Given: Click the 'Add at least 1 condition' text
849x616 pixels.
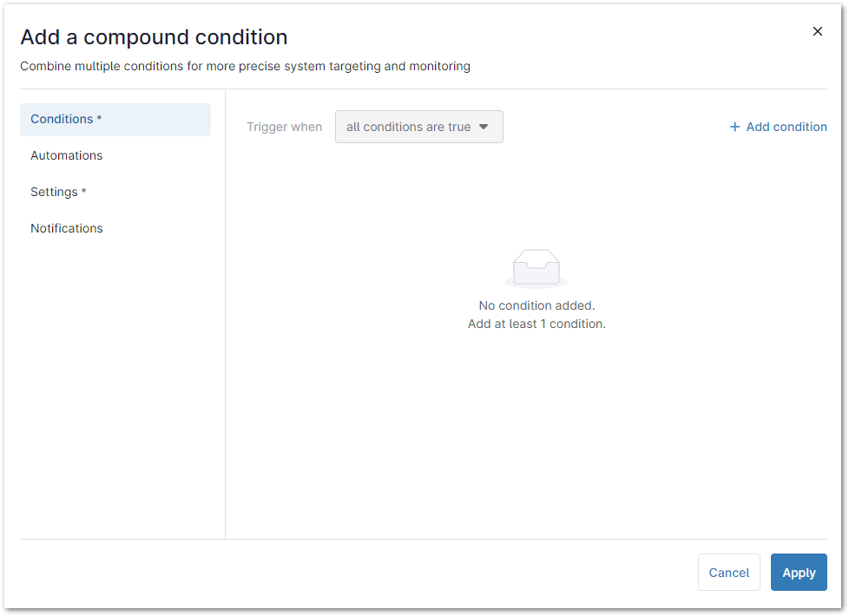Looking at the screenshot, I should pos(536,324).
